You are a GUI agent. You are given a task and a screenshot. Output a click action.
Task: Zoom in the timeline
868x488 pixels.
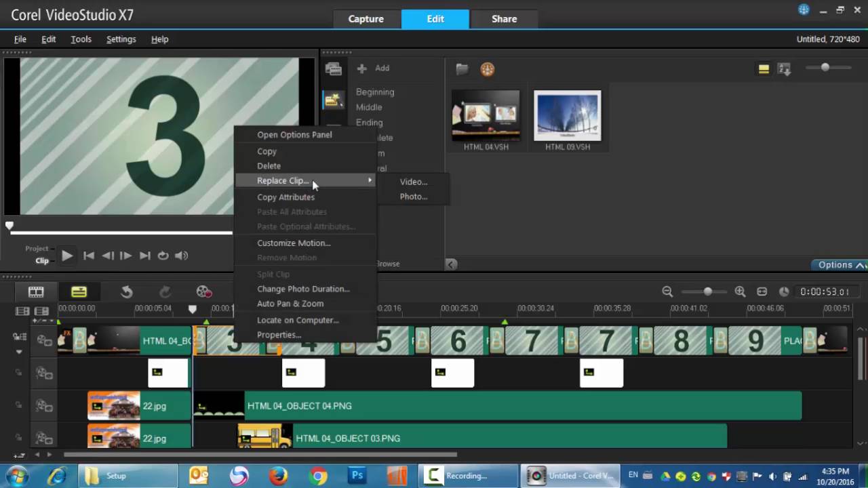tap(740, 291)
